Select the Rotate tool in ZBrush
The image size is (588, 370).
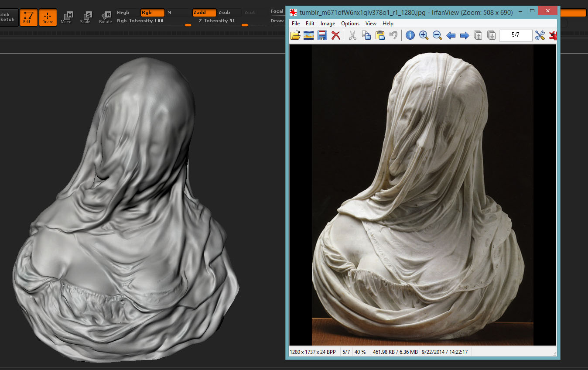105,17
